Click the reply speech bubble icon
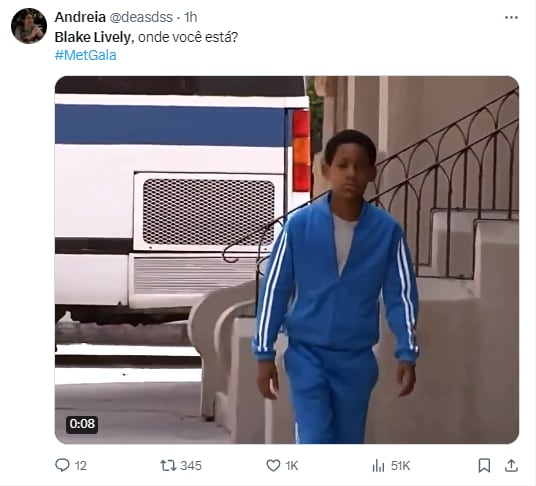Viewport: 536px width, 486px height. [x=62, y=465]
